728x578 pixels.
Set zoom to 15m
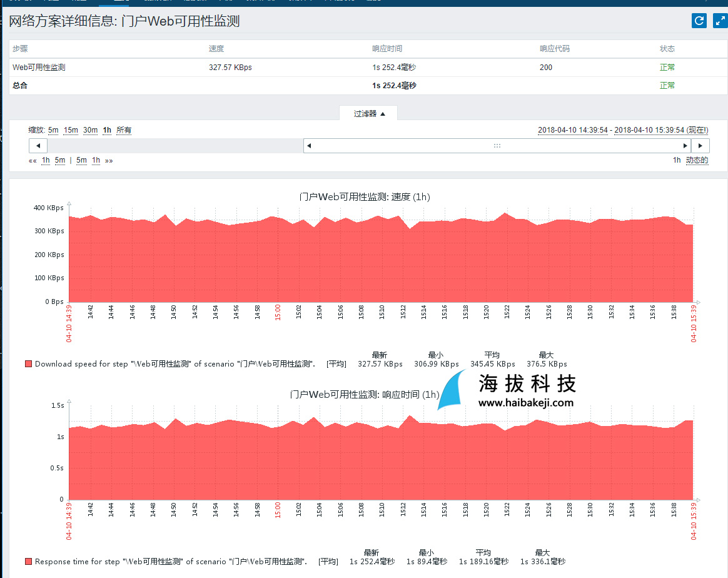pyautogui.click(x=71, y=130)
